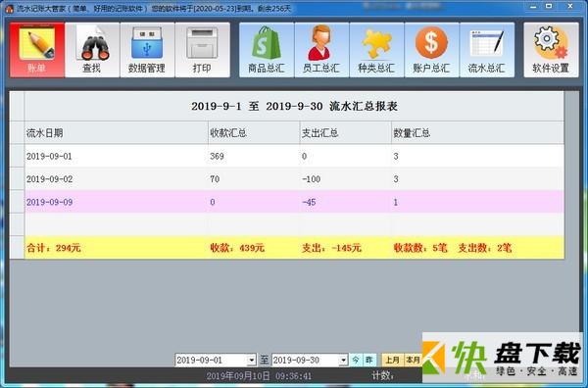
Task: Open the 账单 bill entry icon
Action: [37, 50]
